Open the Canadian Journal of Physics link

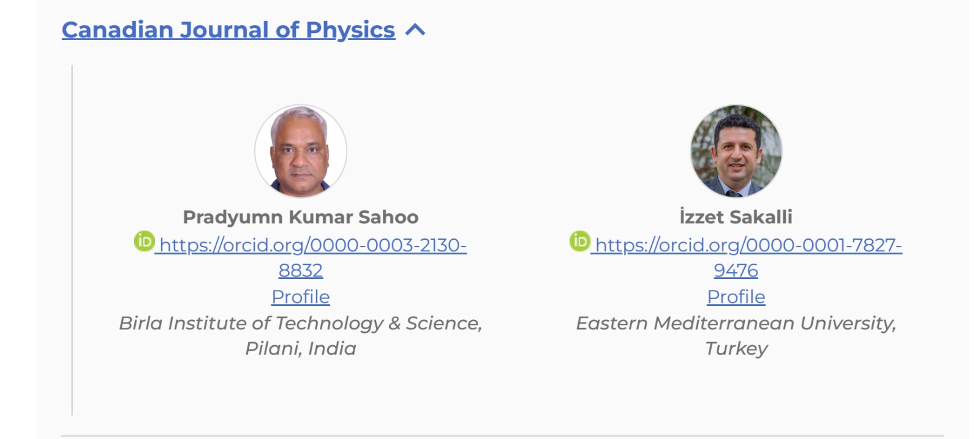click(x=228, y=30)
